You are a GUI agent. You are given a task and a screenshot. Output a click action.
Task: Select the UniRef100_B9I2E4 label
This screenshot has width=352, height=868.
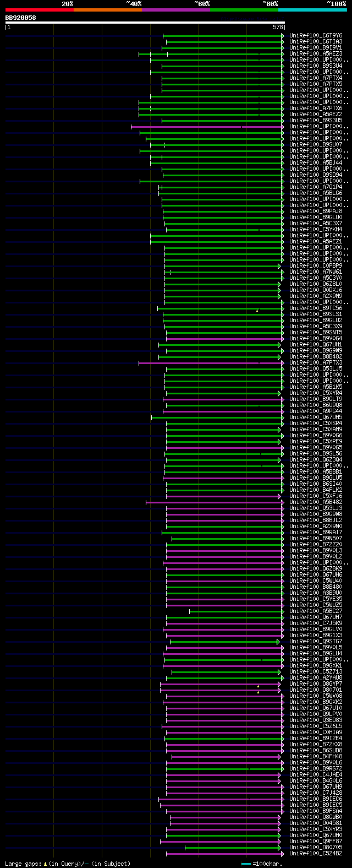(316, 739)
